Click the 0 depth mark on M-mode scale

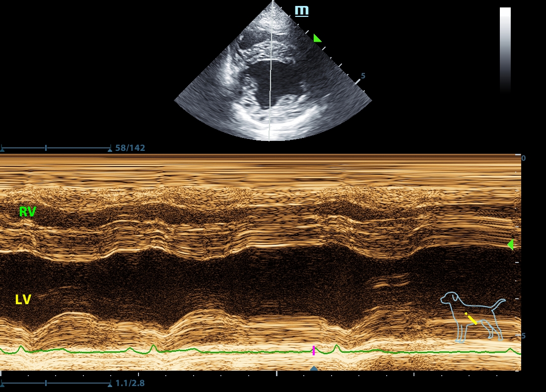point(523,158)
